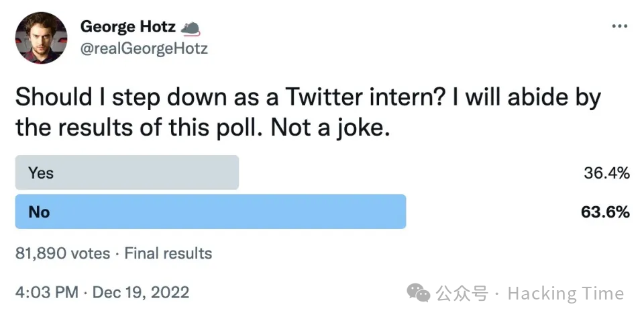Click the 81,890 votes count
This screenshot has height=319, width=644.
coord(62,253)
